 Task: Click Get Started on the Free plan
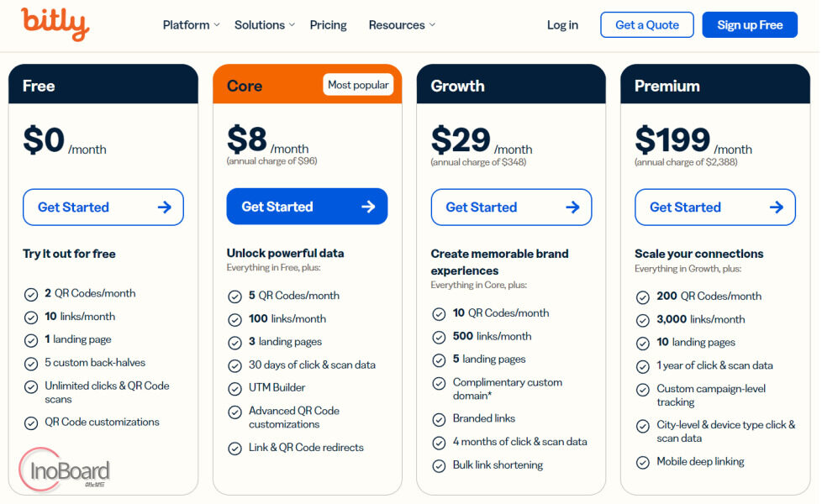click(103, 207)
